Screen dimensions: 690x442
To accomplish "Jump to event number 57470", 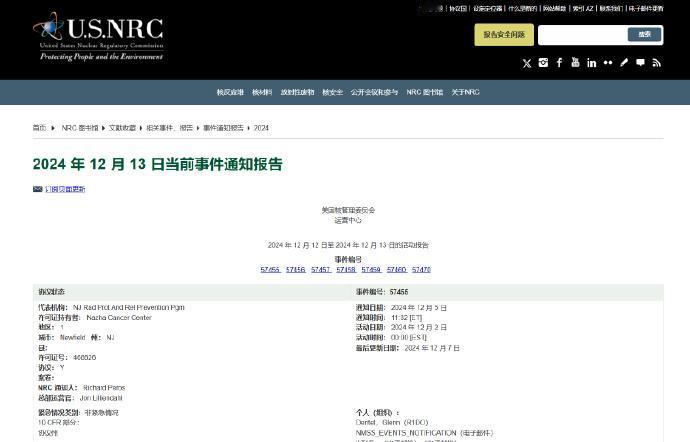I will coord(421,269).
